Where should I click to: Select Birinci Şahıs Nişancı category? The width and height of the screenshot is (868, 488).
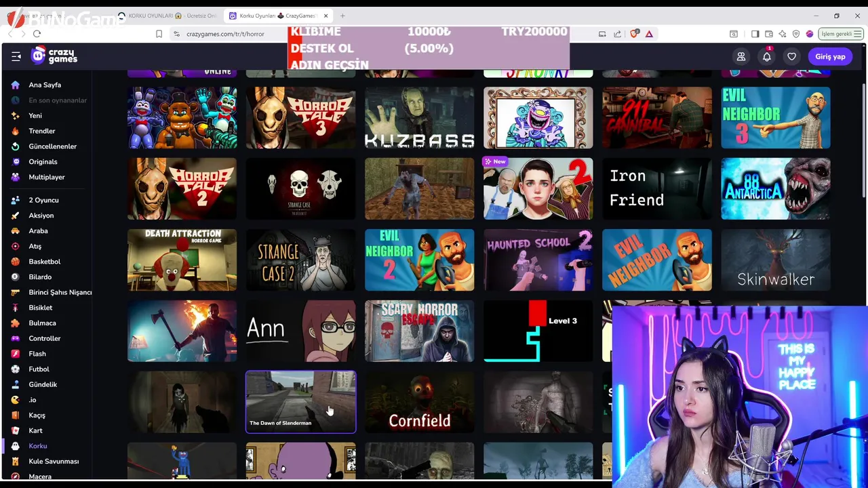coord(60,292)
